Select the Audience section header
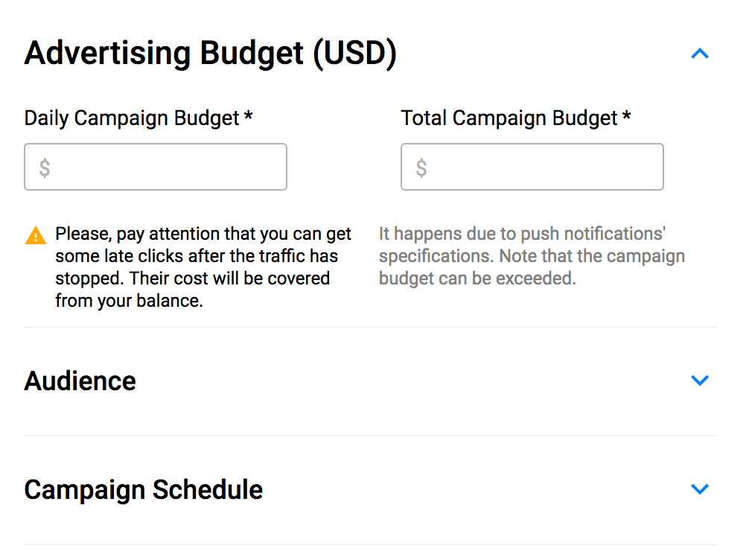 coord(80,380)
